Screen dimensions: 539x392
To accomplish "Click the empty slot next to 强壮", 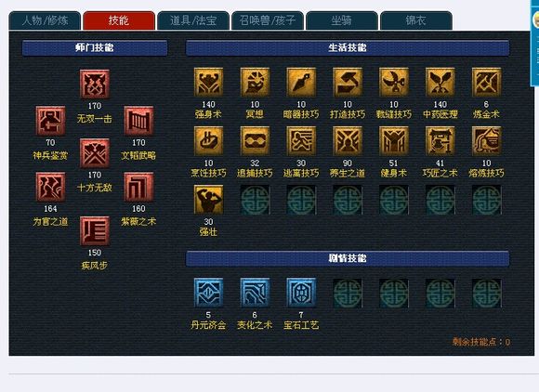I will tap(255, 200).
